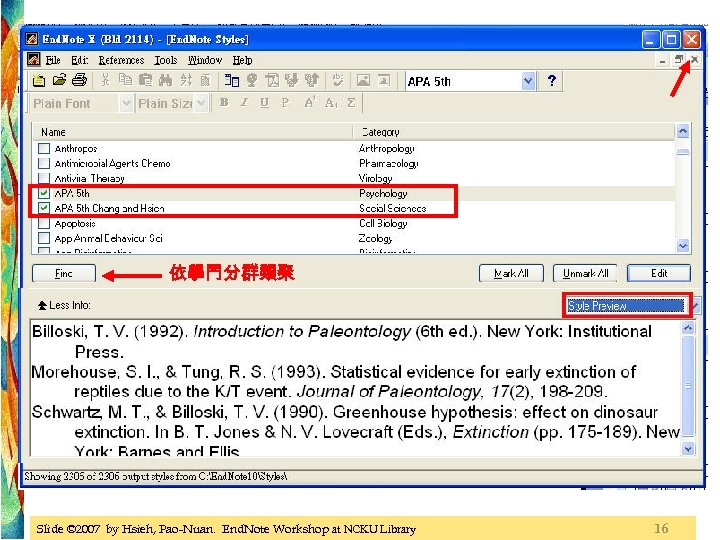This screenshot has height=540, width=720.
Task: Uncheck APA 5th Chang and Hsieh checkbox
Action: pyautogui.click(x=44, y=208)
